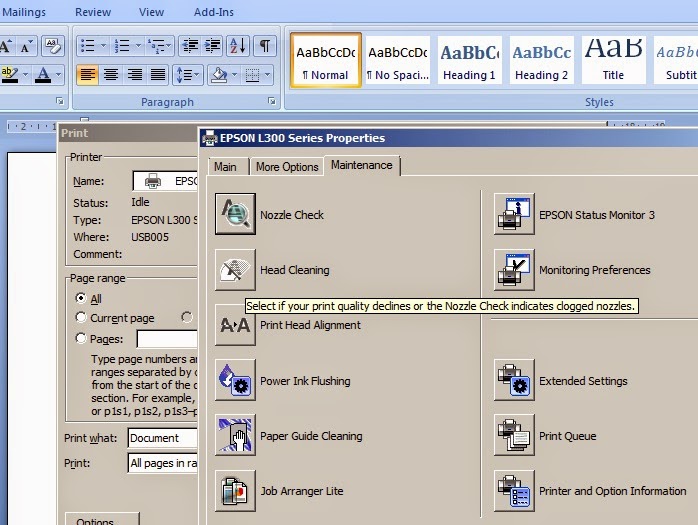Click the Bullets list icon in Word
This screenshot has height=525, width=698.
87,45
